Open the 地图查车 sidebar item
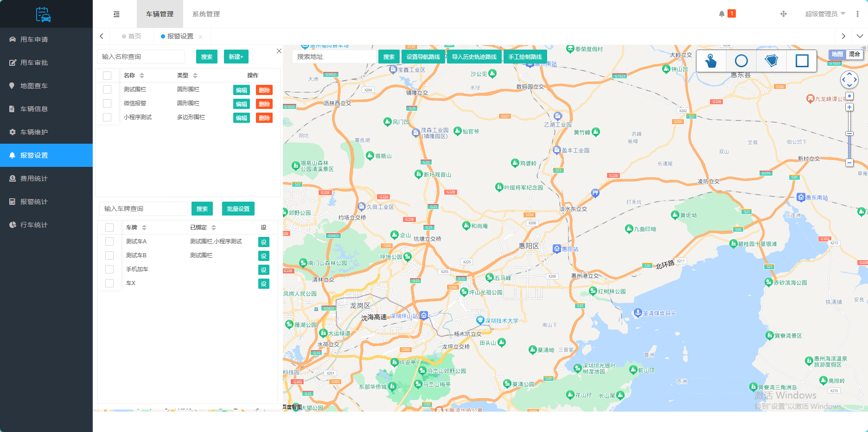 point(46,86)
